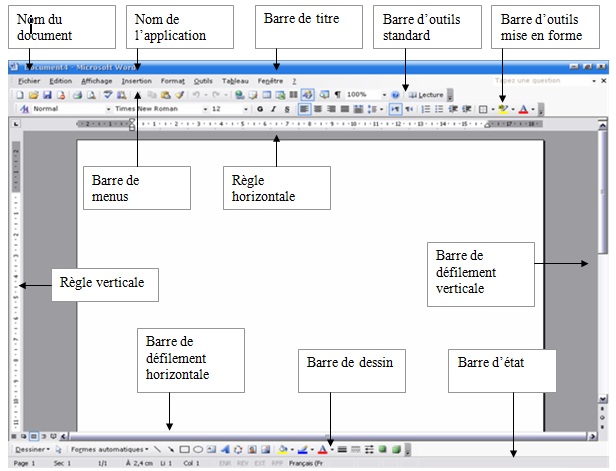Toggle bold (G) formatting
This screenshot has height=471, width=616.
tap(260, 109)
